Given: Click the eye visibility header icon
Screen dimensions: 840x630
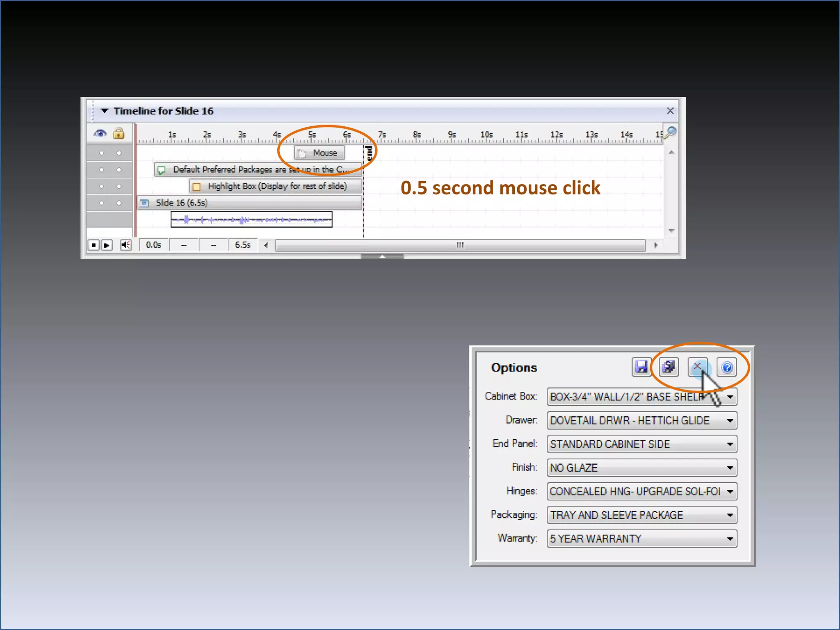Looking at the screenshot, I should coord(100,133).
